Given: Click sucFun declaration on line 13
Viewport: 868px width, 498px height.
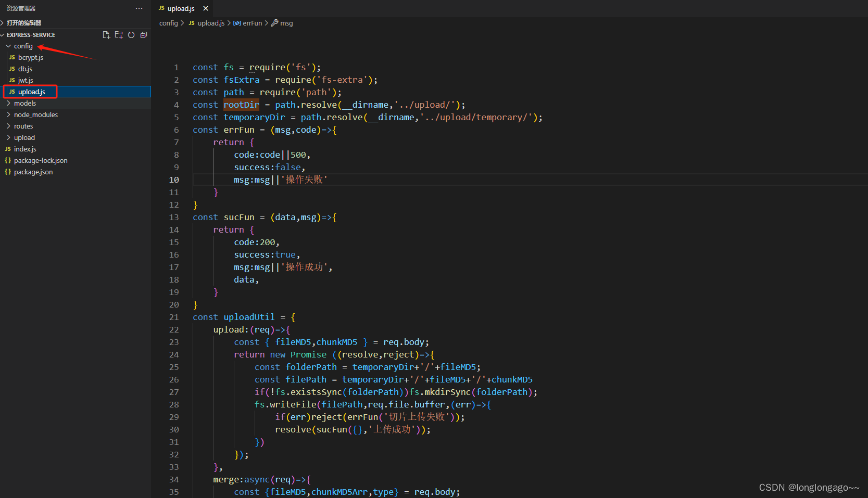Looking at the screenshot, I should tap(239, 217).
